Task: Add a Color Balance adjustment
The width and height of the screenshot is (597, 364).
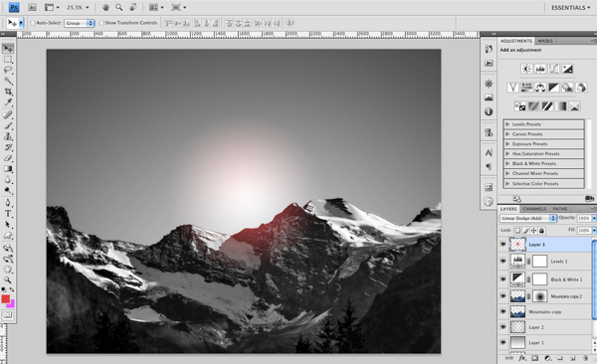Action: pyautogui.click(x=540, y=88)
